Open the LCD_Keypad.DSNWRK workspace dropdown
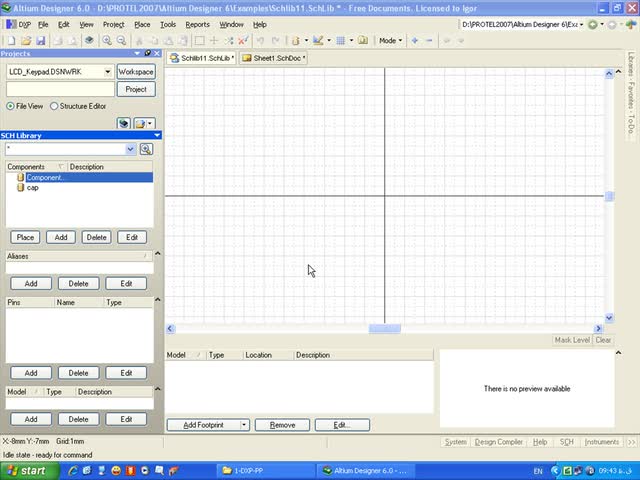The image size is (640, 480). [107, 72]
